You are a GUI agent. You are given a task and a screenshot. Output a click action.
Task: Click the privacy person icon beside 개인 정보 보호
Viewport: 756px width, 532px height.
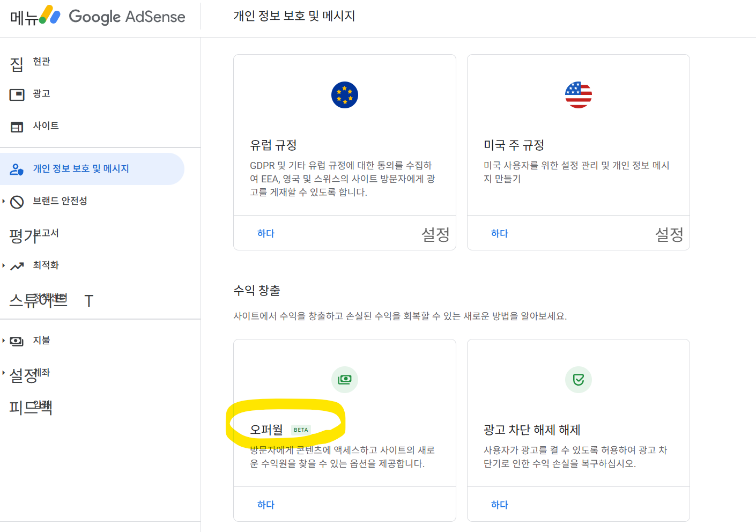click(x=17, y=168)
